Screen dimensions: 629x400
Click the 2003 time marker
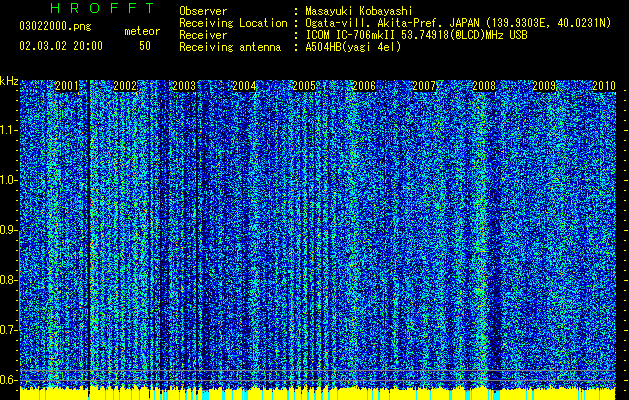(x=184, y=86)
